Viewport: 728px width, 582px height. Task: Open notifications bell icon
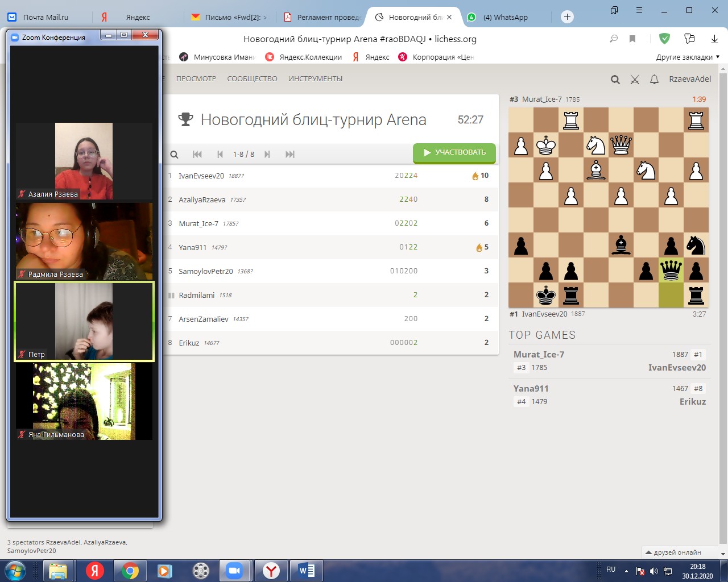pos(654,80)
